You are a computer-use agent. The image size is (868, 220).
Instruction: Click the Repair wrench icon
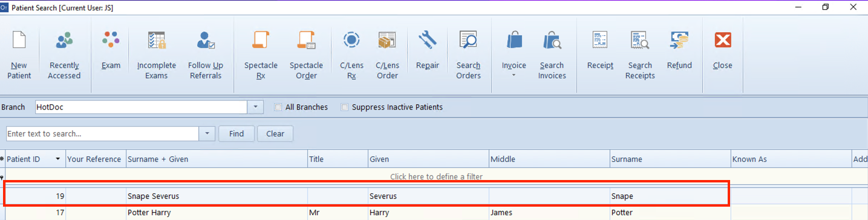pyautogui.click(x=427, y=40)
